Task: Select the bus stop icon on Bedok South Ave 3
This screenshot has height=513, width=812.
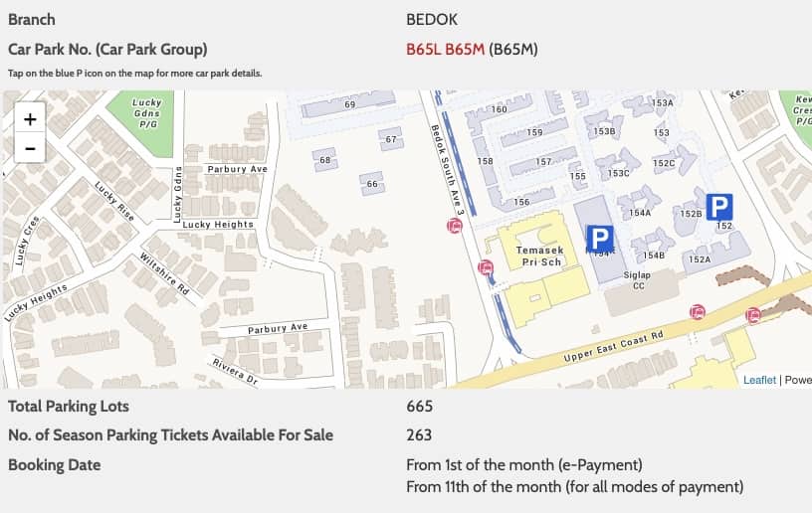Action: pos(454,226)
